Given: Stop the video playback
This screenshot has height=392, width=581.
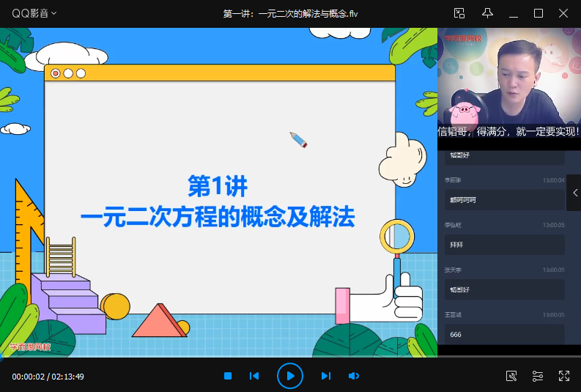Looking at the screenshot, I should (228, 376).
